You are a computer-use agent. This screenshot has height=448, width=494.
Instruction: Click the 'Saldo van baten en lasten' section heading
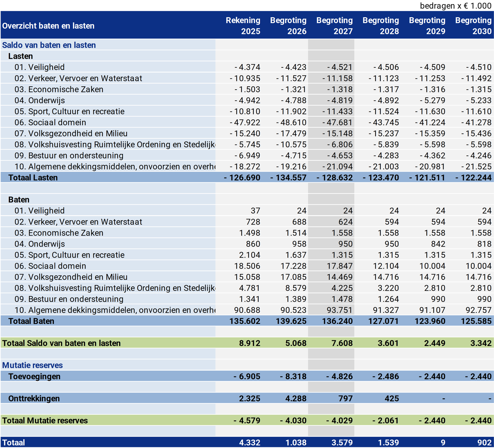click(x=49, y=45)
